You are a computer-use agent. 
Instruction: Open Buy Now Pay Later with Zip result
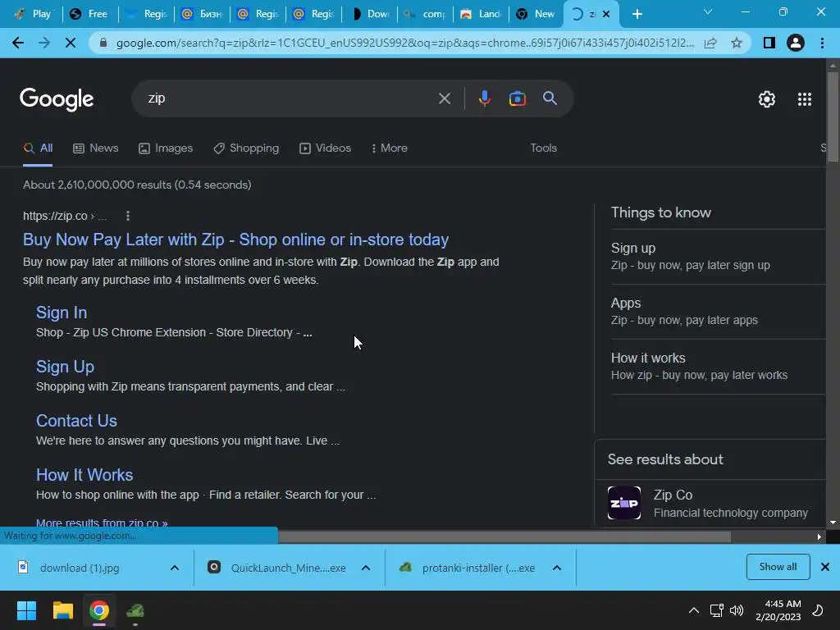[x=235, y=240]
